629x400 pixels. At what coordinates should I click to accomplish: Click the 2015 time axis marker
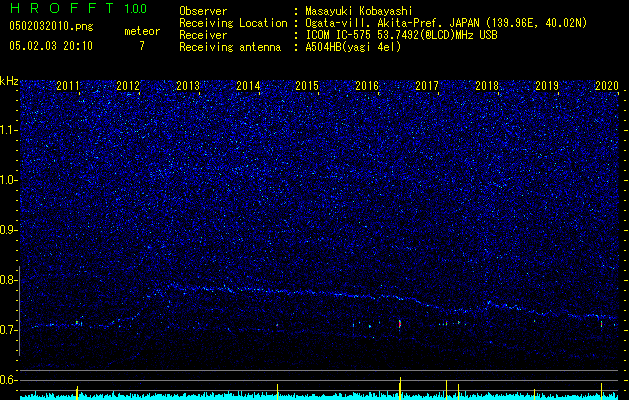pos(307,85)
